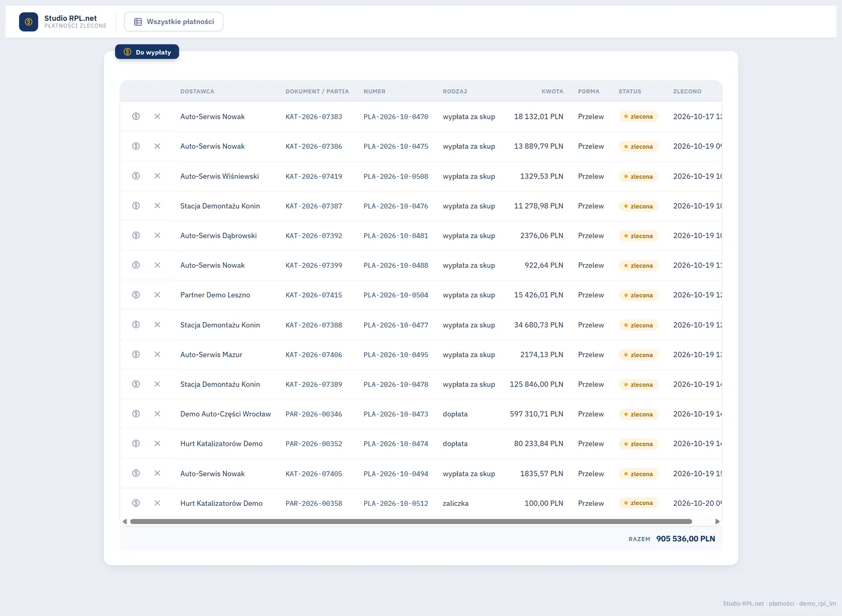
Task: Select document KAT-2026-07383
Action: (314, 117)
